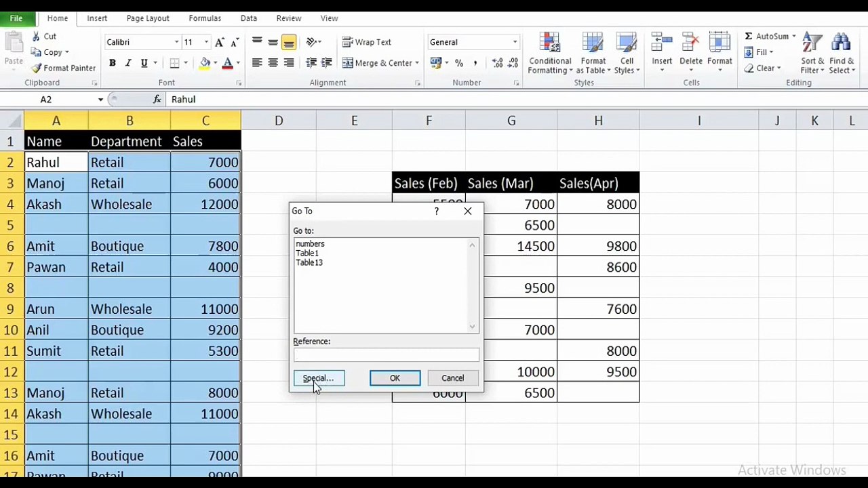Switch to the Insert tab
The width and height of the screenshot is (868, 488).
point(97,18)
